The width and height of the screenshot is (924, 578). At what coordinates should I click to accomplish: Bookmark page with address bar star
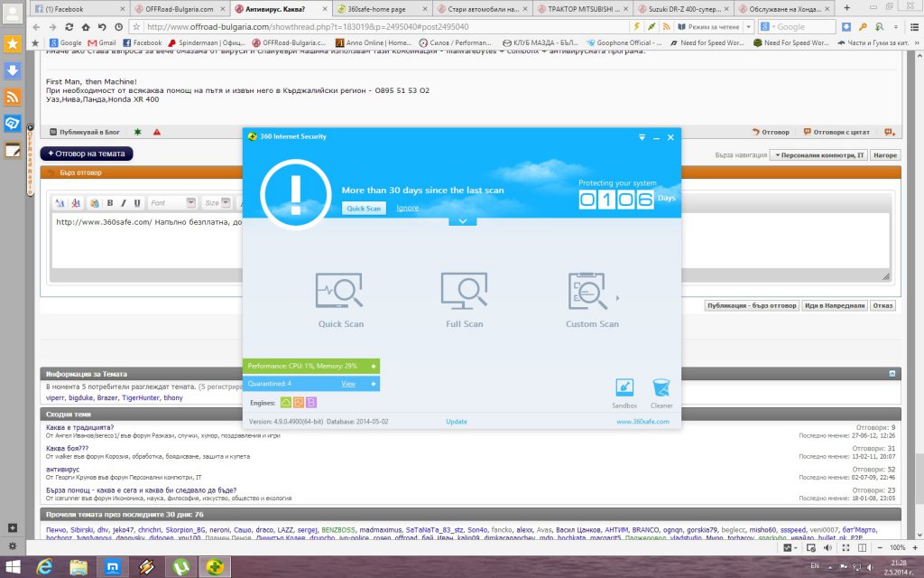(137, 27)
